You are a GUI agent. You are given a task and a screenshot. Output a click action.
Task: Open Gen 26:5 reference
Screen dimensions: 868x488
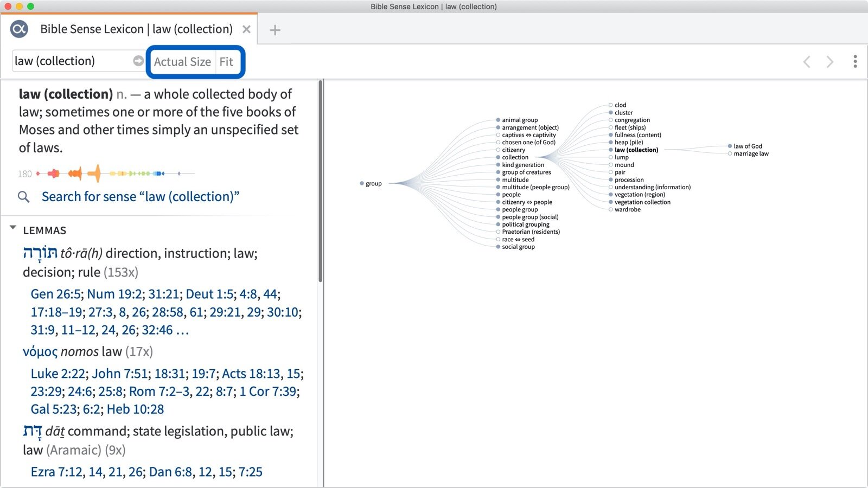pos(55,294)
